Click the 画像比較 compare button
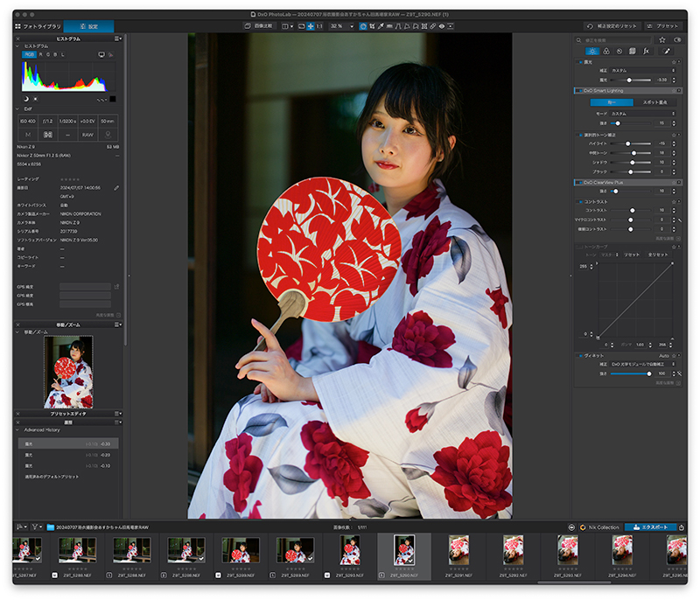Image resolution: width=700 pixels, height=600 pixels. (x=259, y=26)
